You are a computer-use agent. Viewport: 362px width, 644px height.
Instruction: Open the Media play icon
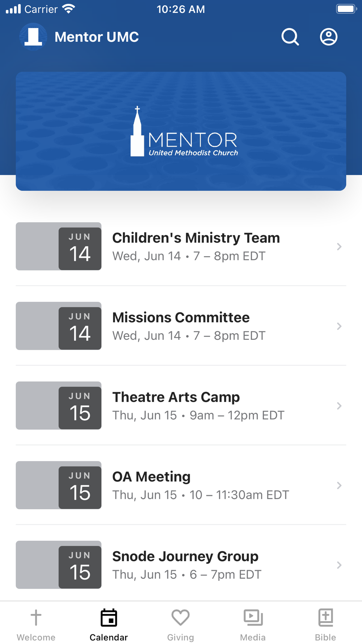[x=253, y=618]
